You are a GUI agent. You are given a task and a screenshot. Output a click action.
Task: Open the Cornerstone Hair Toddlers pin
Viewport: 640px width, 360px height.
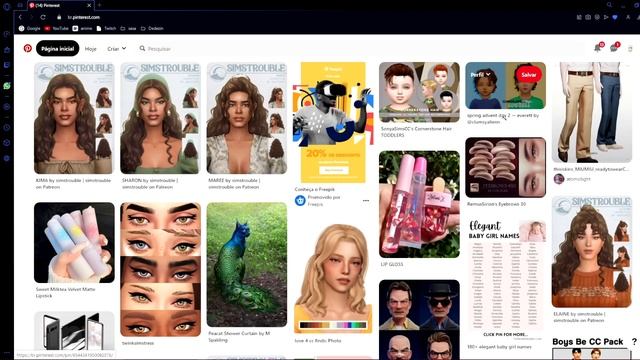[419, 92]
